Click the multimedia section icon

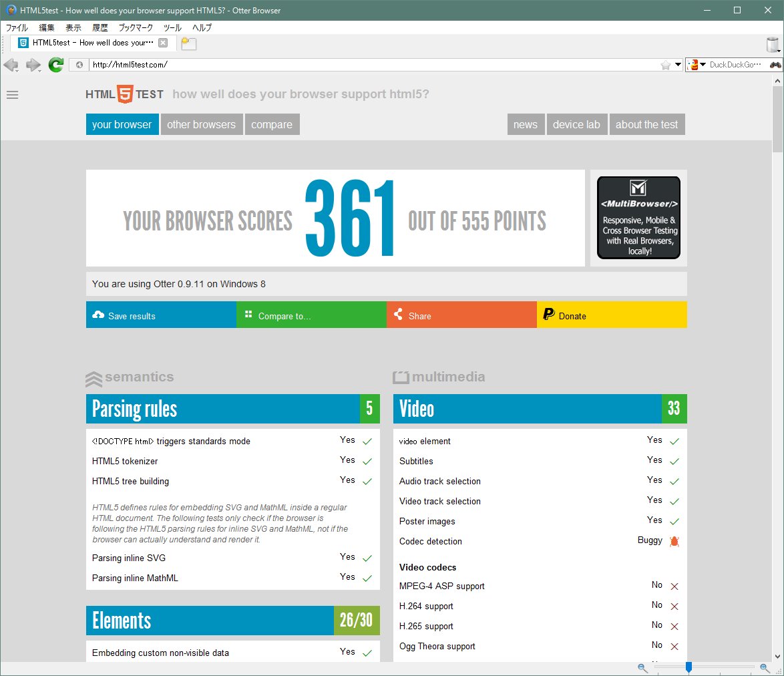pyautogui.click(x=401, y=377)
